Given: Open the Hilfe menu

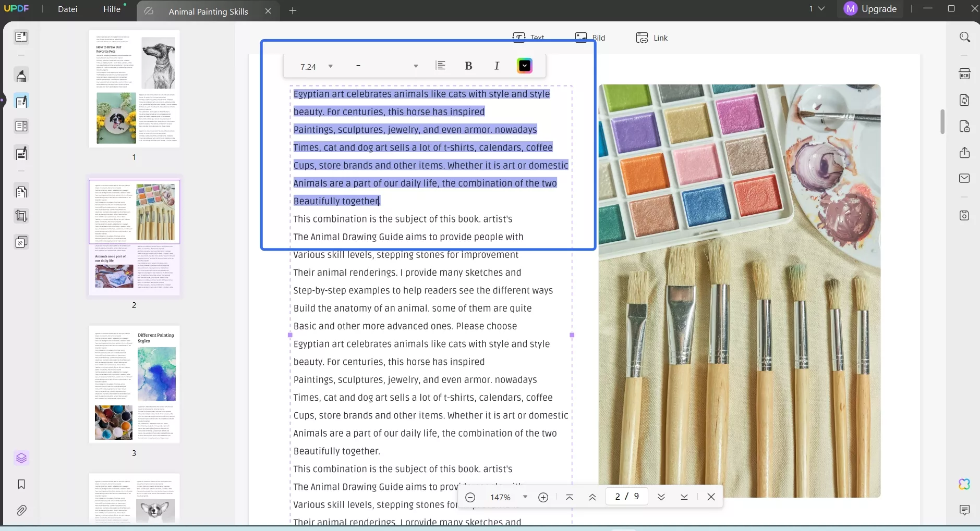Looking at the screenshot, I should click(112, 9).
